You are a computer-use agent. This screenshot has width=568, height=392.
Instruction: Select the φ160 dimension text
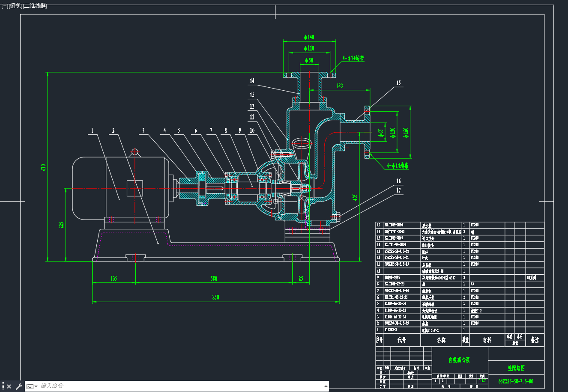tap(406, 132)
